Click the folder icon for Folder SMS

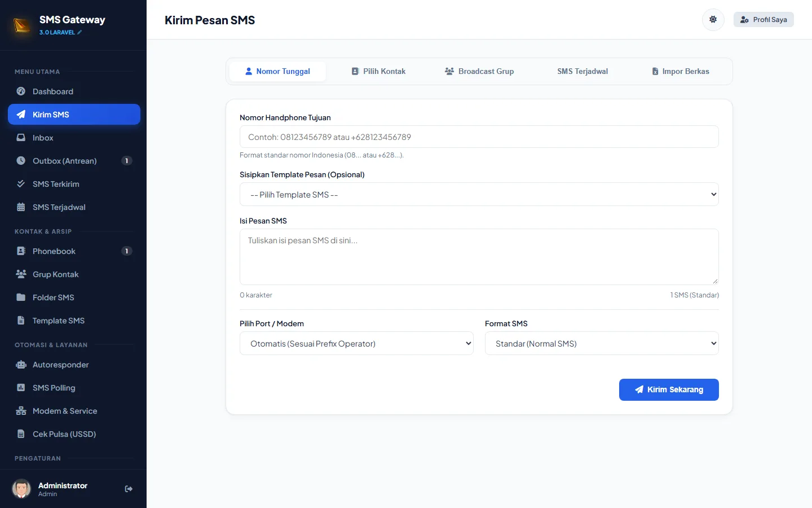pyautogui.click(x=21, y=297)
